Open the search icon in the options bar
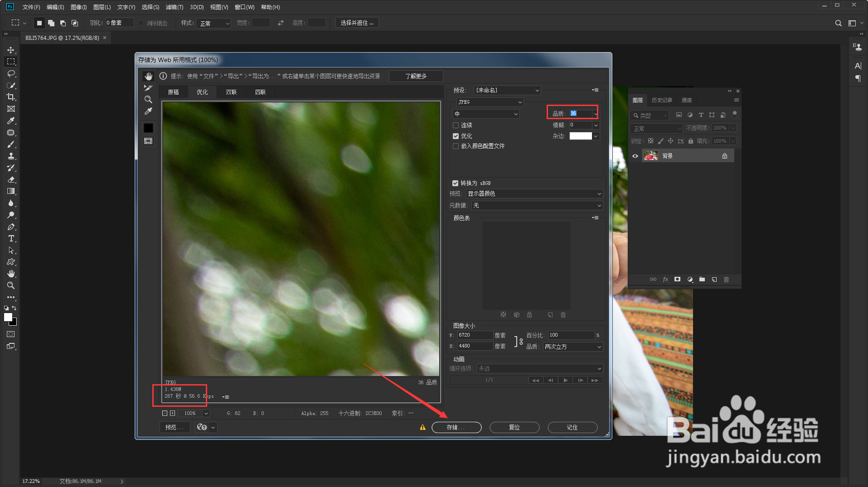The height and width of the screenshot is (487, 868). pyautogui.click(x=838, y=23)
